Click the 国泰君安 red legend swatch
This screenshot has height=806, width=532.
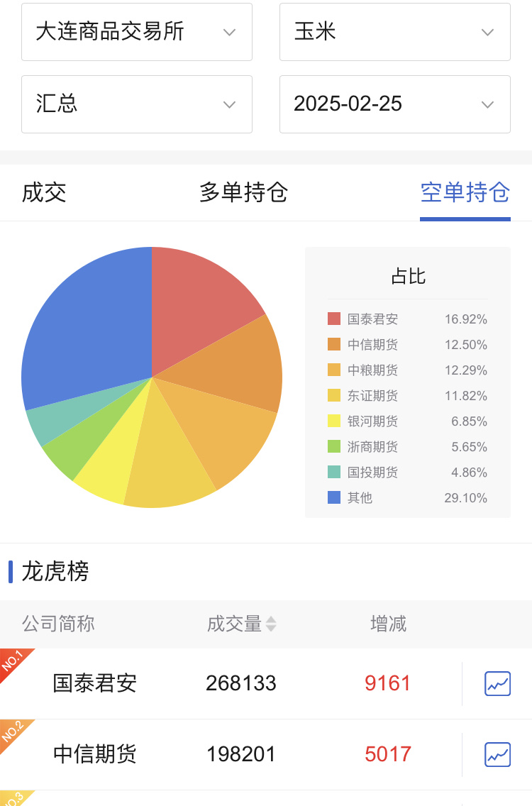pos(334,319)
